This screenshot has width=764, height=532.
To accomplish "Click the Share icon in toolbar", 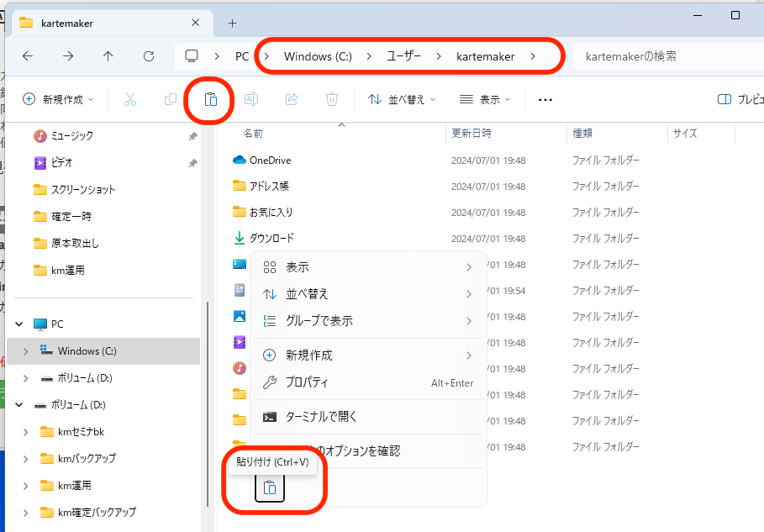I will tap(292, 99).
